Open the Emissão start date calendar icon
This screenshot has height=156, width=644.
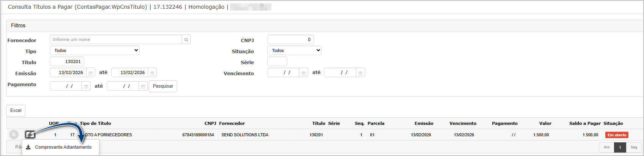(91, 73)
